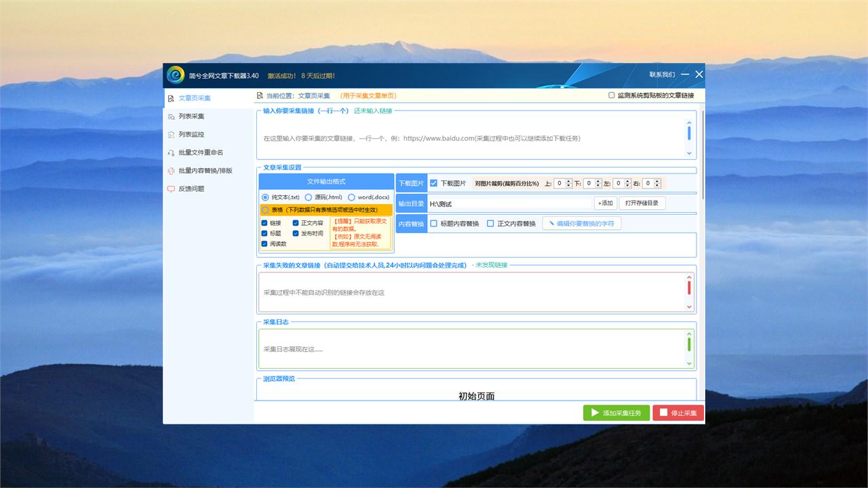This screenshot has width=868, height=488.
Task: Increase the 上 crop percentage spinner
Action: coord(568,181)
